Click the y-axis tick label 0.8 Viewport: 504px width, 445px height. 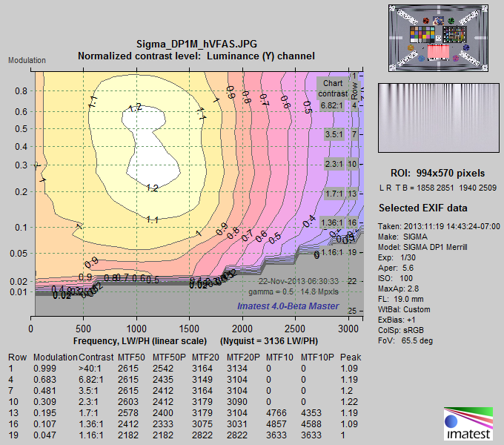(21, 91)
